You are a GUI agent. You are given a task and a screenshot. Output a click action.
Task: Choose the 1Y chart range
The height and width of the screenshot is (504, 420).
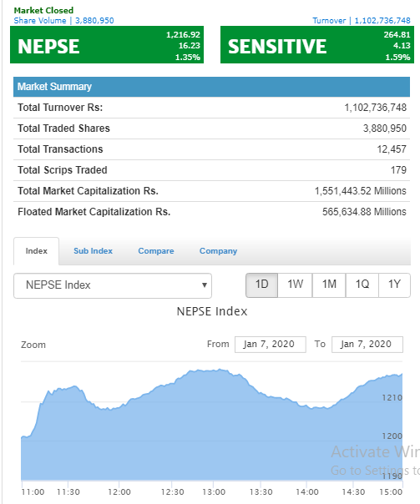pyautogui.click(x=395, y=285)
